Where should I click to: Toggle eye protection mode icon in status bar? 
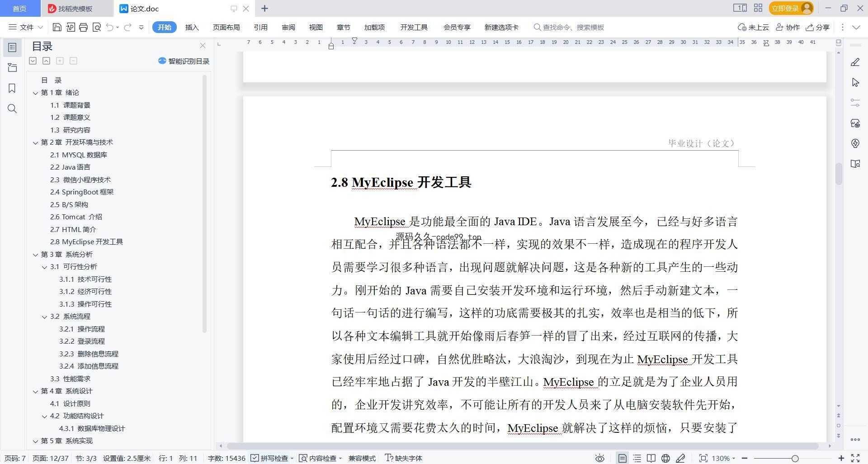point(600,458)
